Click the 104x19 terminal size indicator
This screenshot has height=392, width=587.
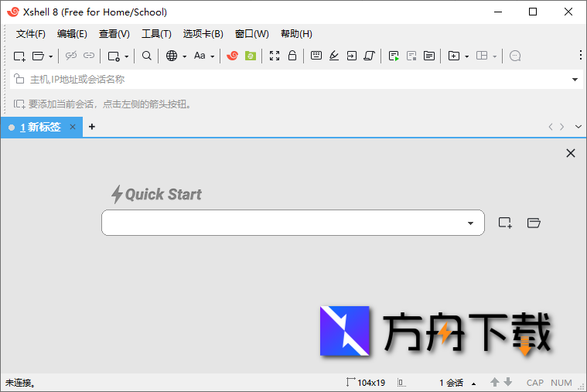(x=366, y=383)
